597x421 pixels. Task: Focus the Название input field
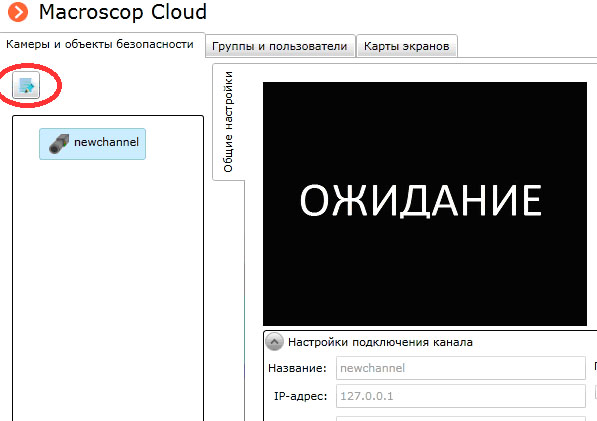click(461, 368)
